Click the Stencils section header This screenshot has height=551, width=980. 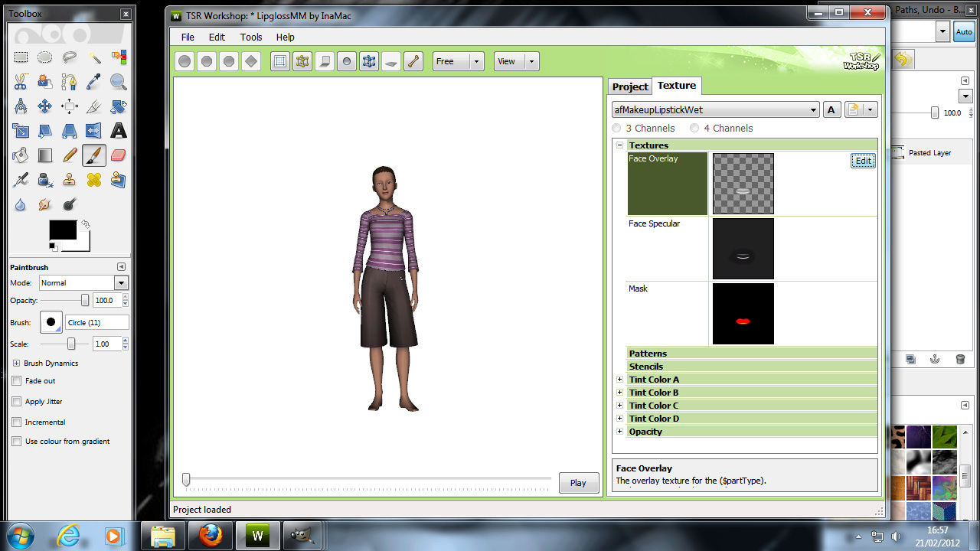(752, 367)
